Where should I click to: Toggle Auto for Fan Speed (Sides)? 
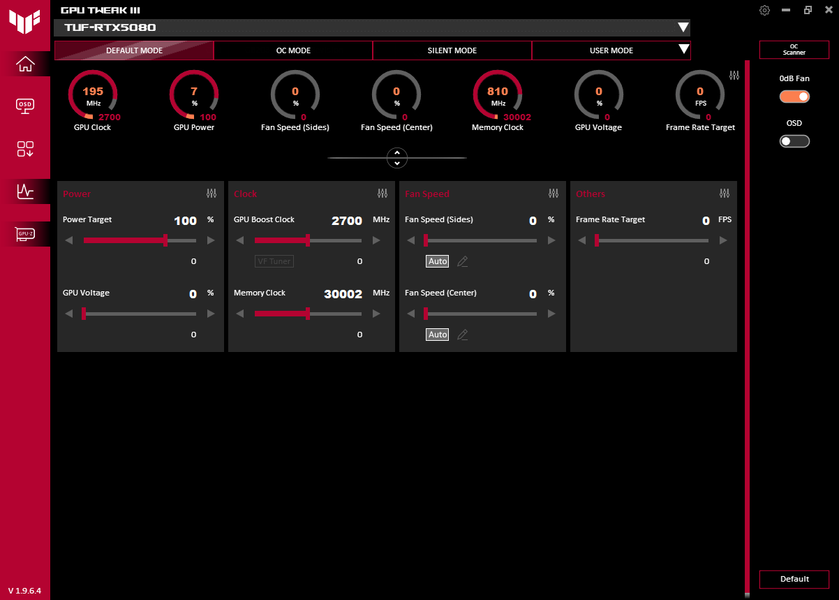tap(437, 261)
